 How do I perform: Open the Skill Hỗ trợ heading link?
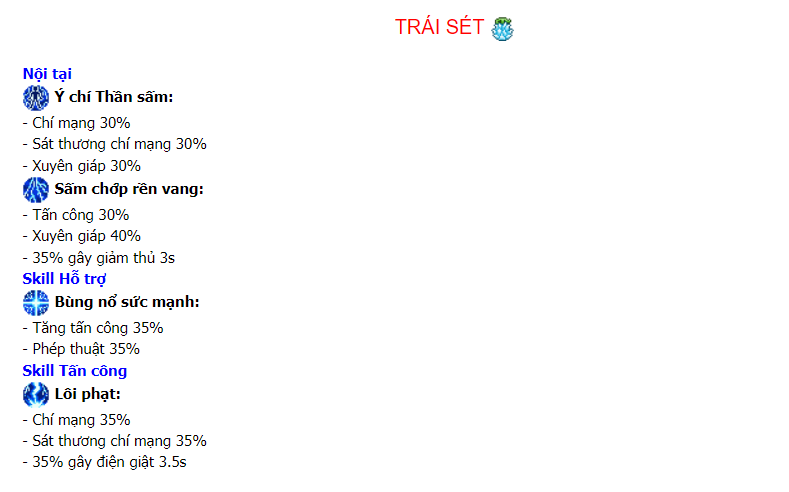[x=64, y=279]
